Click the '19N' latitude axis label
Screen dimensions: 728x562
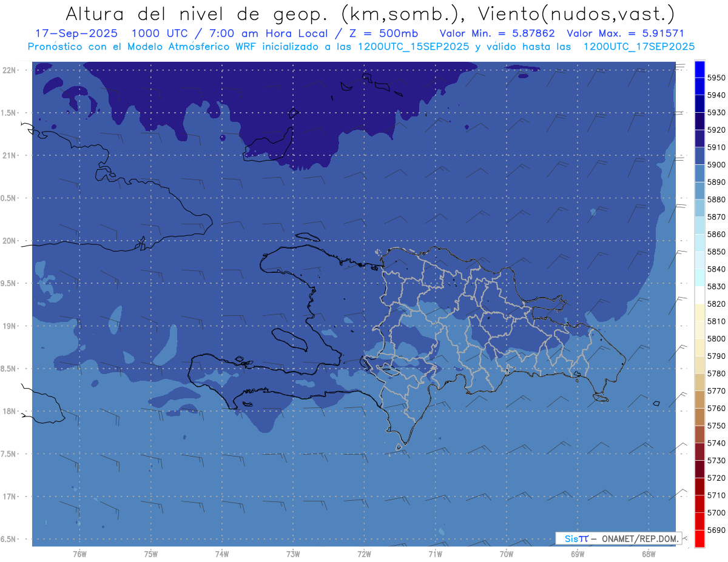(10, 326)
